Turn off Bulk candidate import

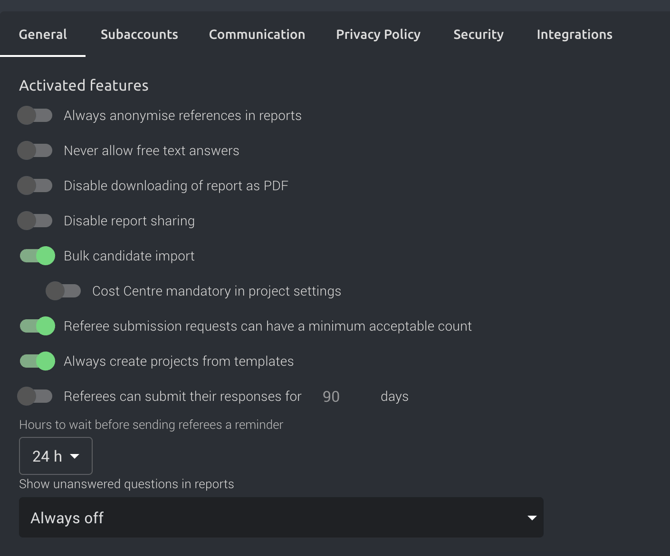coord(37,256)
